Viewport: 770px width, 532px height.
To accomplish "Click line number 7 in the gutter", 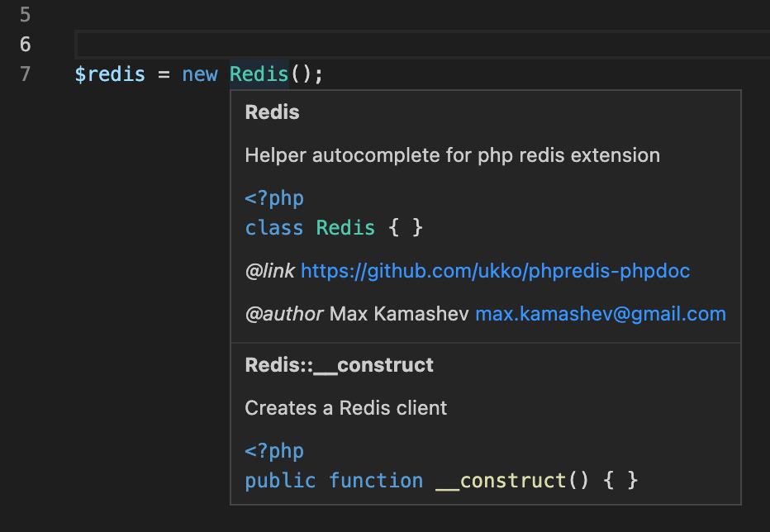I will pos(25,74).
